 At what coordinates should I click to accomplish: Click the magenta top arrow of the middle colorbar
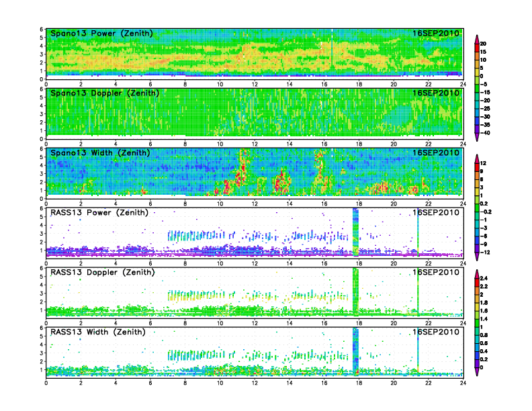click(477, 158)
